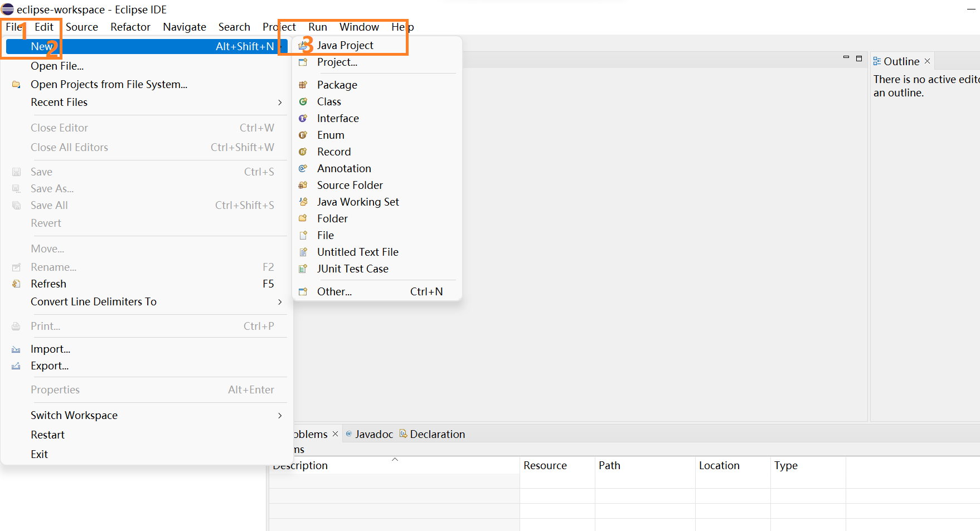Toggle sort arrow on Description column
The width and height of the screenshot is (980, 531).
(395, 459)
